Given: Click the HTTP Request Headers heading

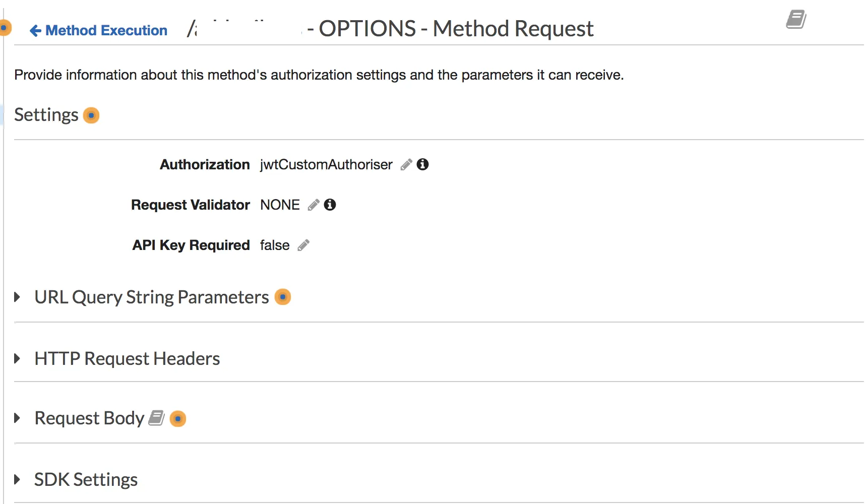Looking at the screenshot, I should (127, 359).
